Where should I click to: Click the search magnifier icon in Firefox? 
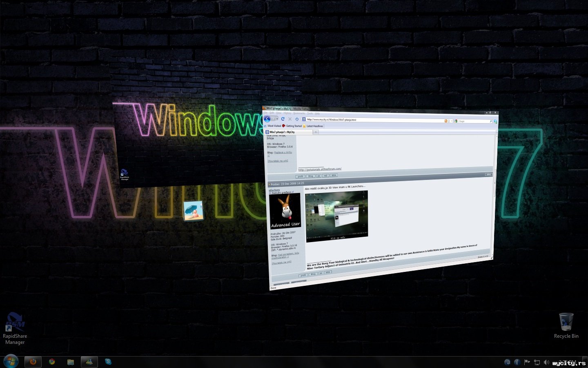point(490,121)
